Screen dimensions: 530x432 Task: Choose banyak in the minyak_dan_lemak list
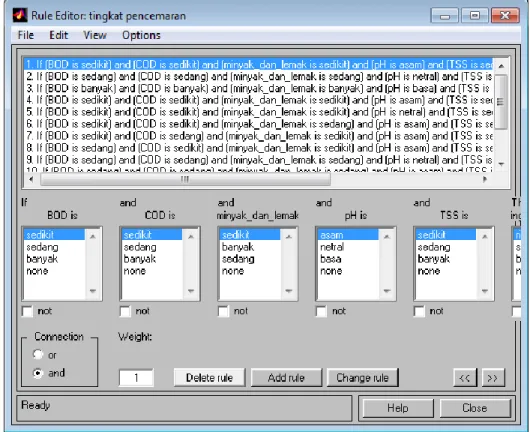(x=250, y=247)
